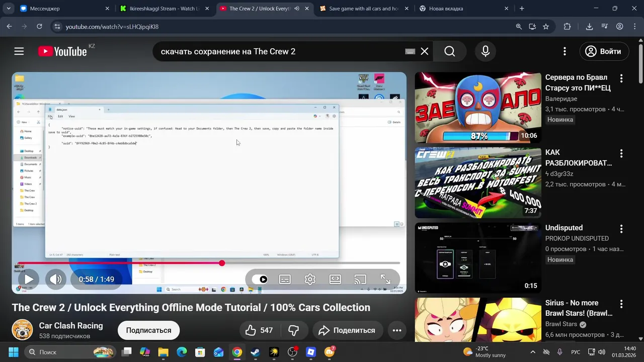The width and height of the screenshot is (644, 362).
Task: Open the Car Clash Racing channel name
Action: tap(71, 325)
